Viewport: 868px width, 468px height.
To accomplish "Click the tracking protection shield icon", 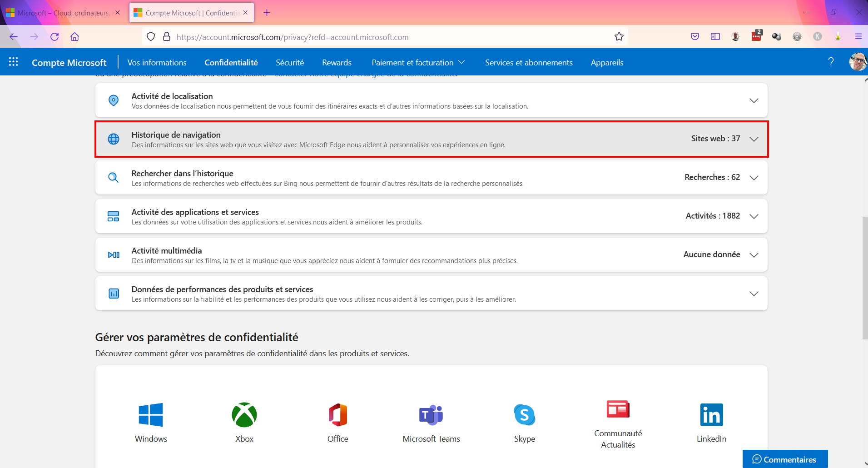I will pyautogui.click(x=151, y=37).
